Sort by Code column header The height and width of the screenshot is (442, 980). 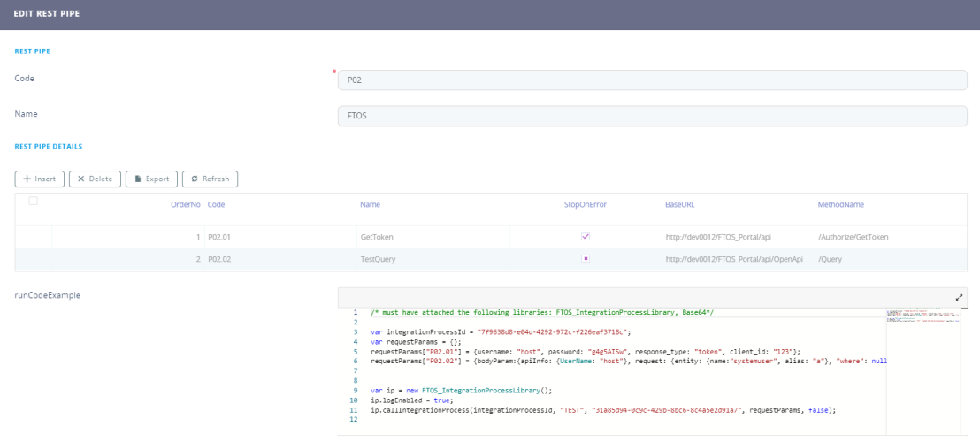(x=216, y=204)
